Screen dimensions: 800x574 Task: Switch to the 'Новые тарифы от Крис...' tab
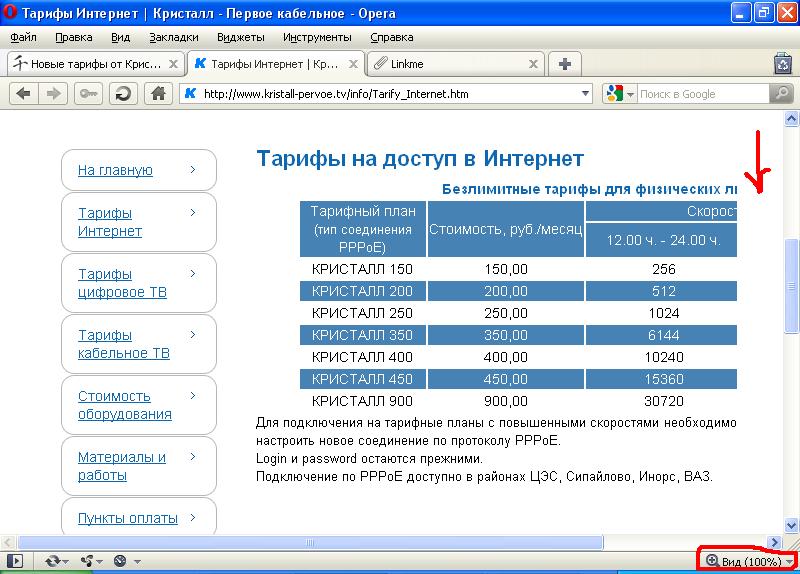click(x=95, y=64)
